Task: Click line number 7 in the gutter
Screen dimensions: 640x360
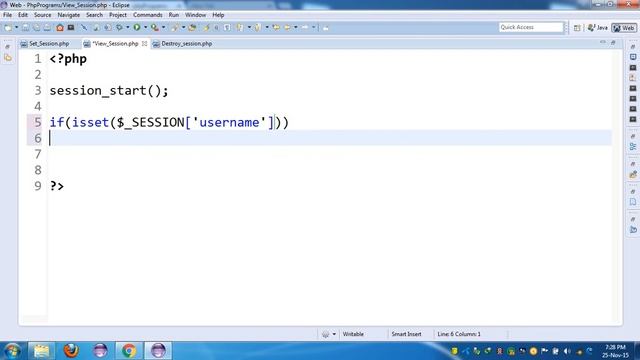Action: (38, 154)
